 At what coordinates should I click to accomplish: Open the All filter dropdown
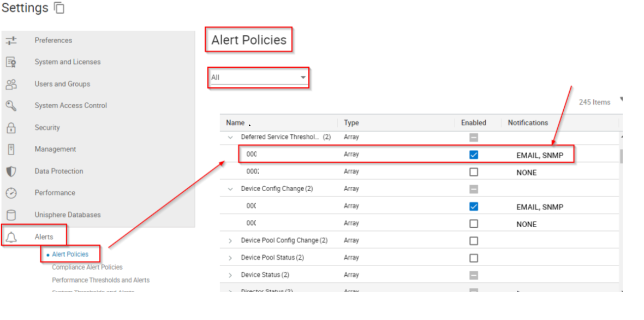click(303, 78)
